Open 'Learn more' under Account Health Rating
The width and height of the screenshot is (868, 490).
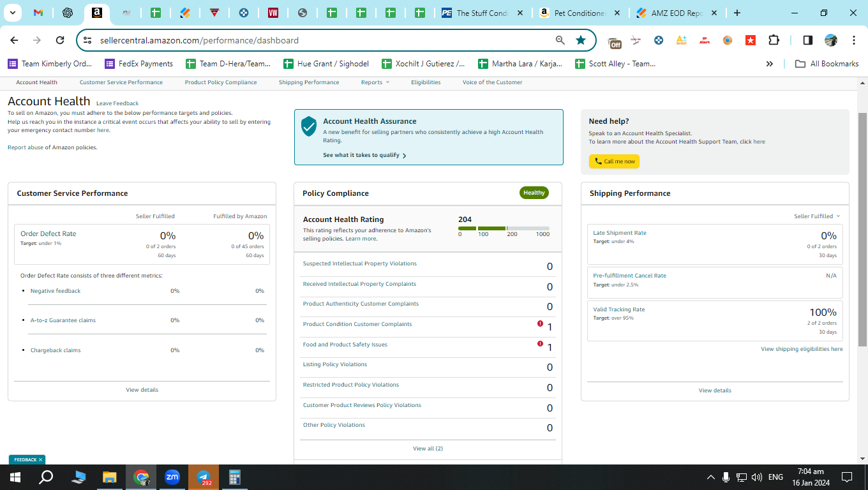[x=361, y=239]
